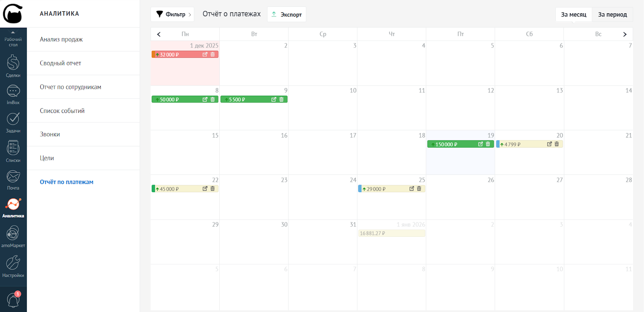The image size is (644, 312).
Task: Open the Почта mail section
Action: click(x=13, y=180)
